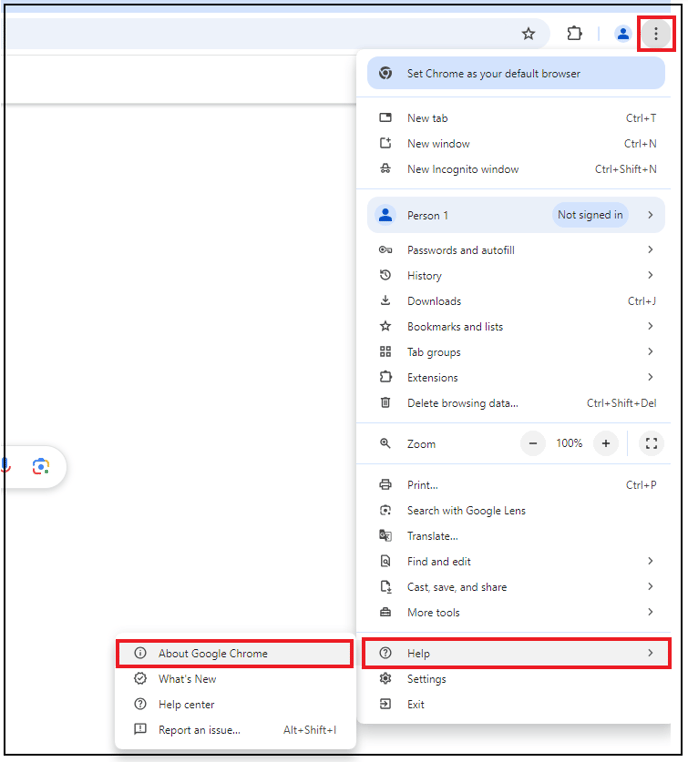Choose New Incognito window
Viewport: 688px width, 762px height.
click(x=516, y=169)
